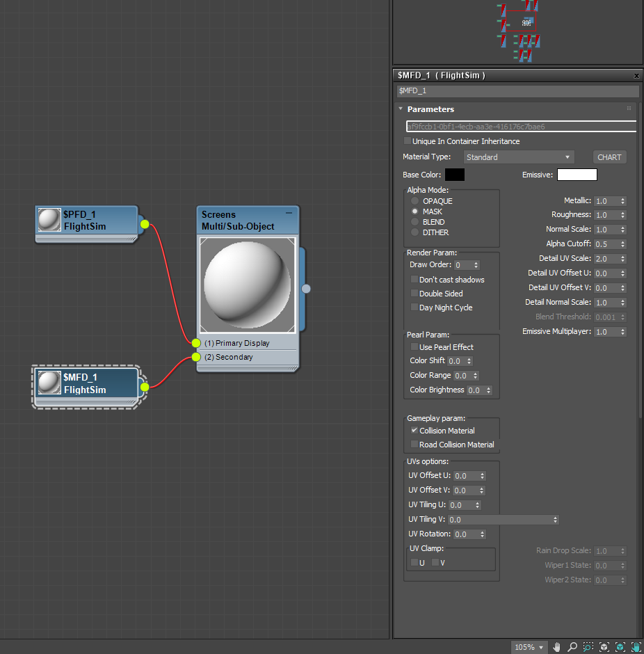Toggle UV Clamp V checkbox
The width and height of the screenshot is (644, 654).
coord(435,563)
